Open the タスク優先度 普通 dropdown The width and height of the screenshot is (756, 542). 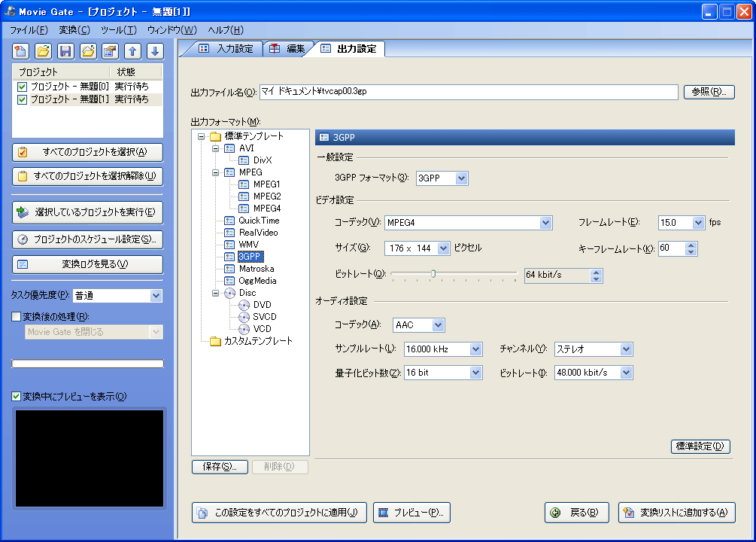pos(156,296)
